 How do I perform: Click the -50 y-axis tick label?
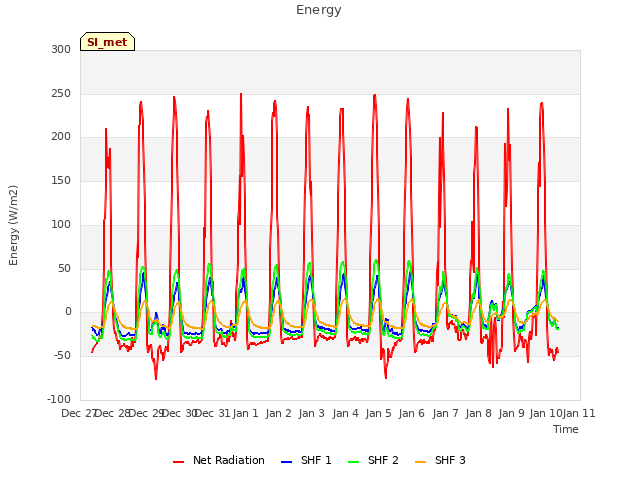point(62,356)
